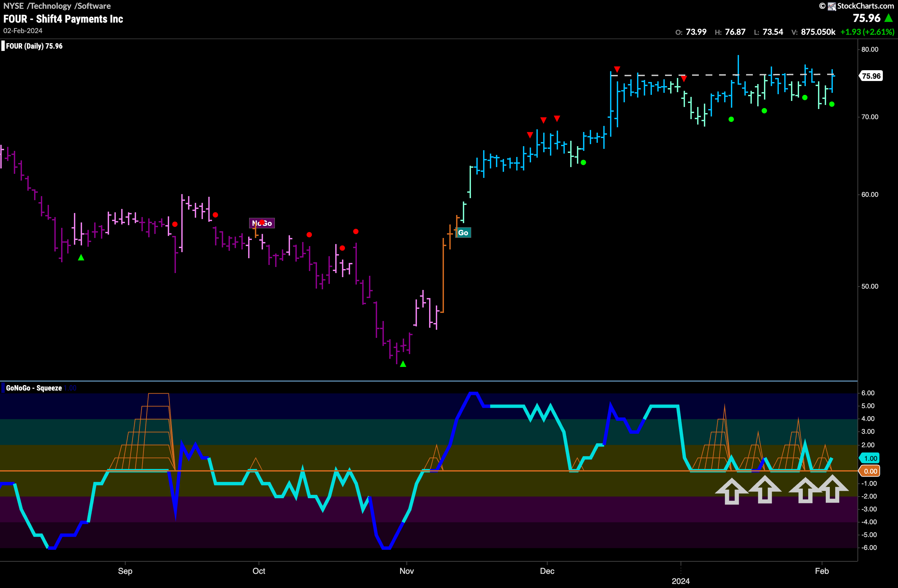The width and height of the screenshot is (898, 588).
Task: Click the green triangle under late August bars
Action: (81, 258)
